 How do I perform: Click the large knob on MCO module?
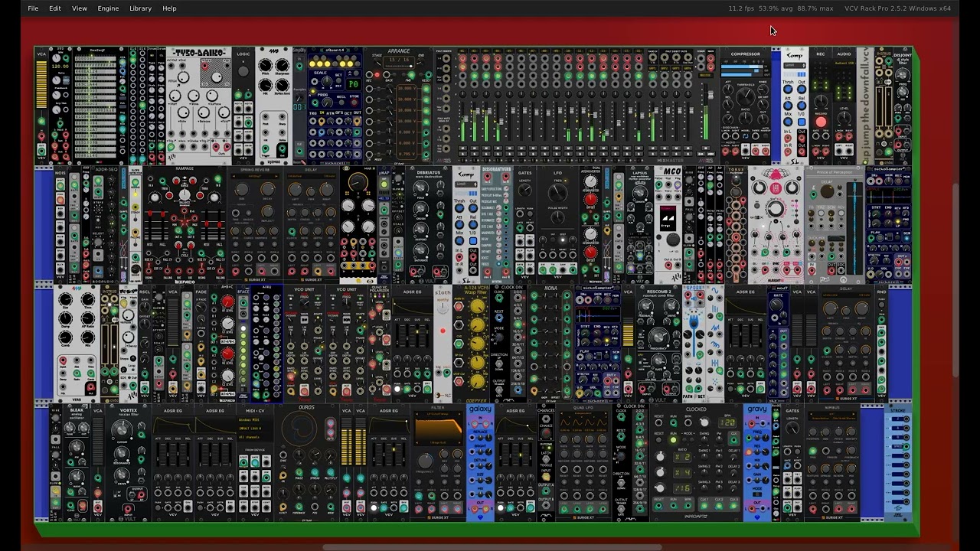[x=673, y=239]
